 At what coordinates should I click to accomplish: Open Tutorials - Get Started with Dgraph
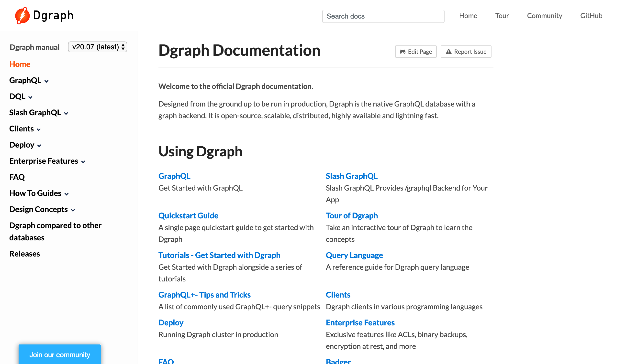coord(219,255)
